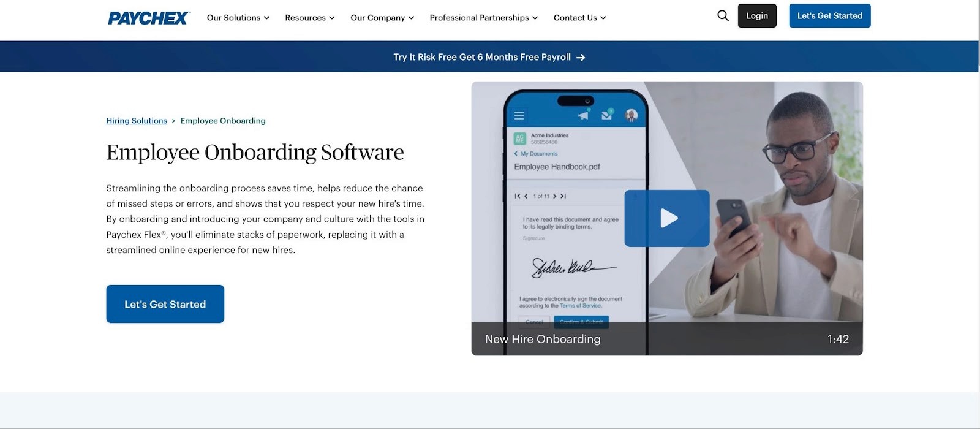Expand the Resources dropdown chevron
Viewport: 980px width, 429px height.
coord(332,18)
